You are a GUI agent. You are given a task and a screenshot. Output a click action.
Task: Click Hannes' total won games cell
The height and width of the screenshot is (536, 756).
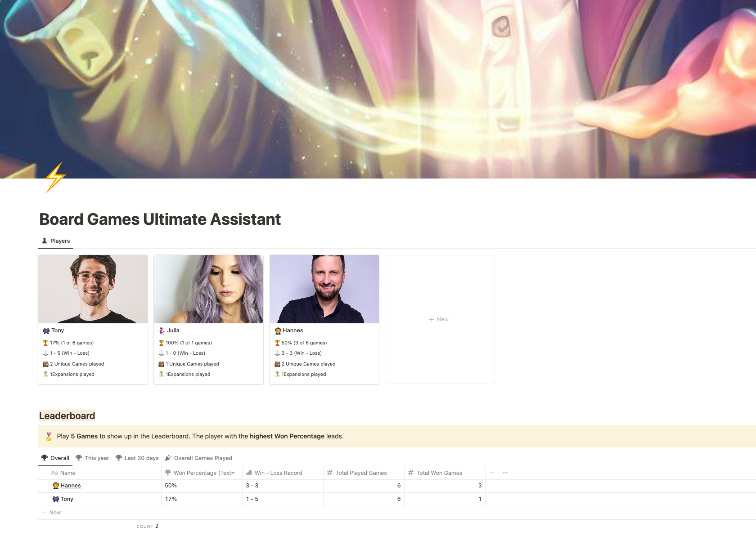[445, 486]
